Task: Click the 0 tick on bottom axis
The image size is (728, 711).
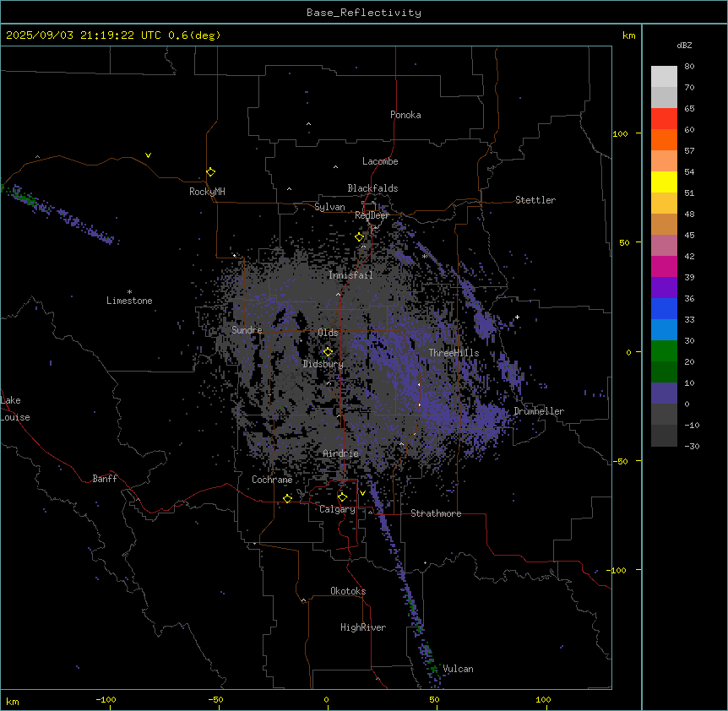Action: coord(326,700)
